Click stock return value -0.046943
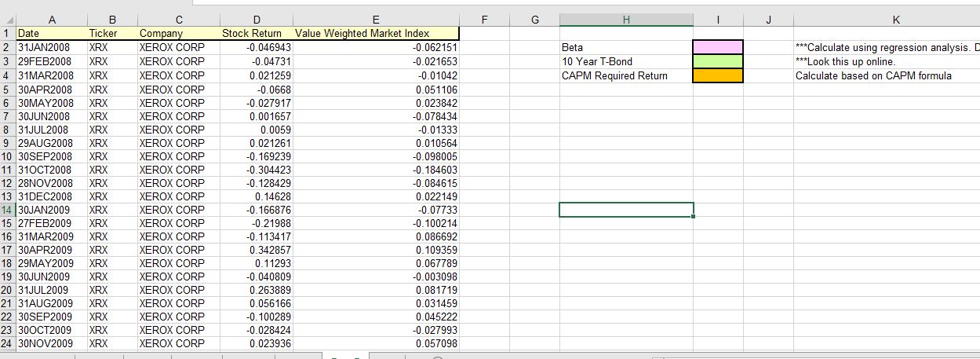 tap(256, 48)
